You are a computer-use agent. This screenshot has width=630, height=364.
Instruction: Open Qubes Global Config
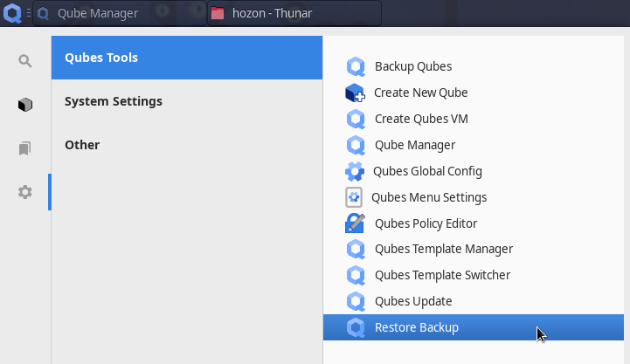coord(474,171)
